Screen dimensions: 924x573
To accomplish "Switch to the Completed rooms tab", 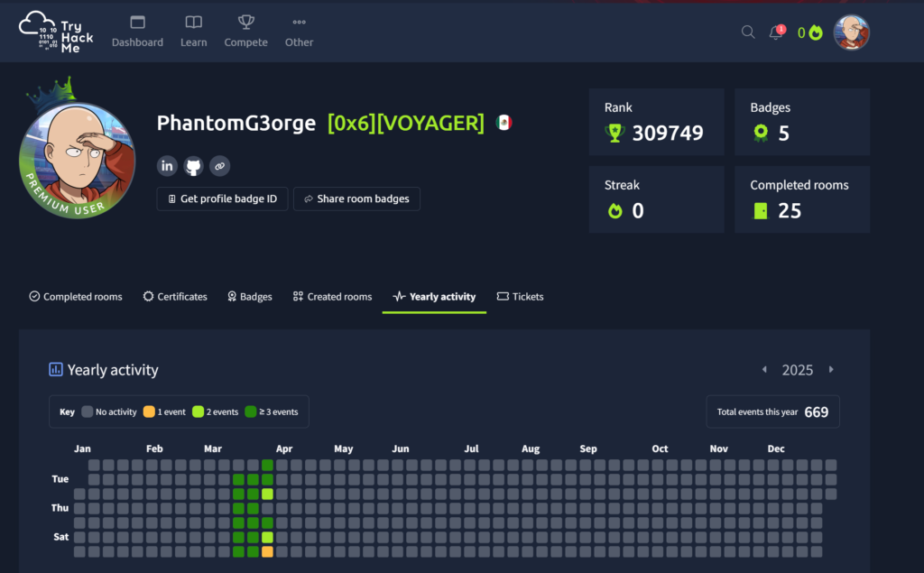I will 76,297.
